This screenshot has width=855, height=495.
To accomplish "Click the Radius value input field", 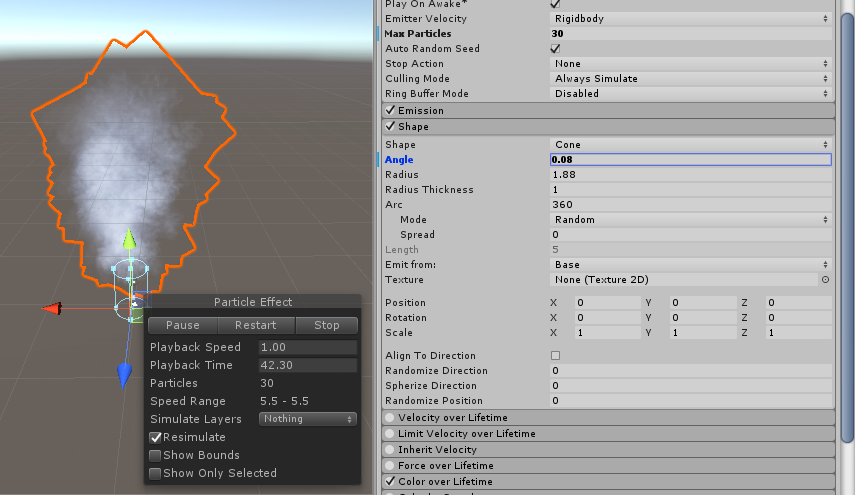I will coord(690,175).
